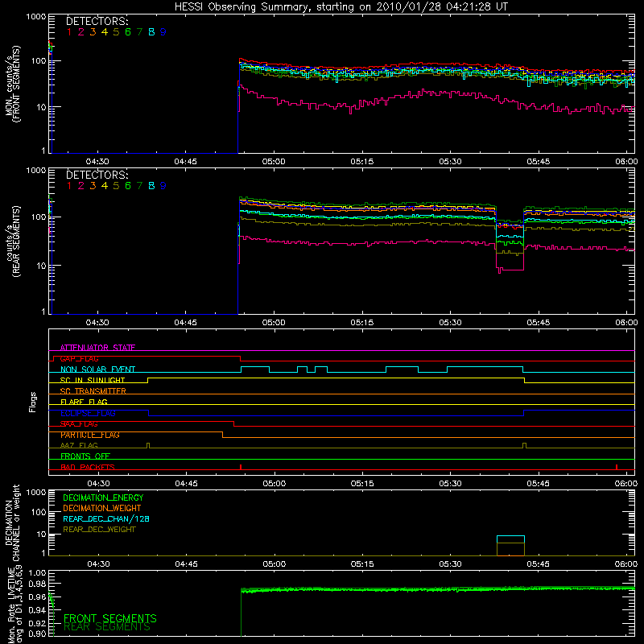644x644 pixels.
Task: Click the GAP_FLAG label
Action: pos(79,358)
